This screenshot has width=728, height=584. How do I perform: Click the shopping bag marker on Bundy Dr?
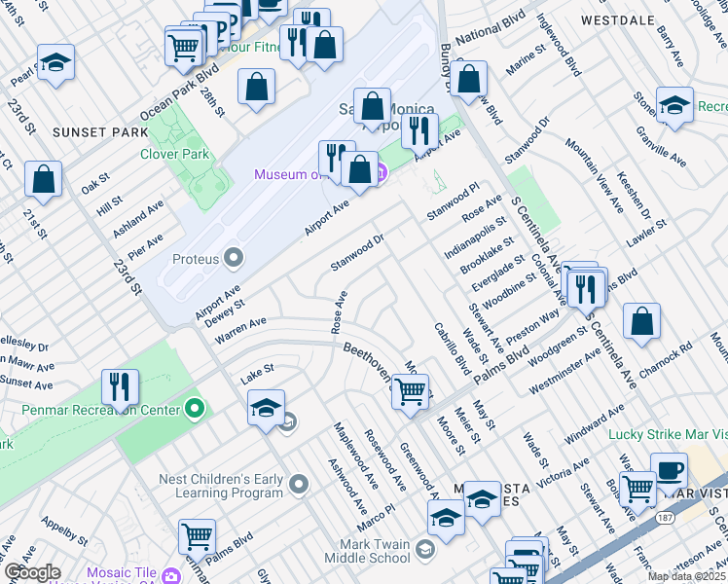pos(469,80)
